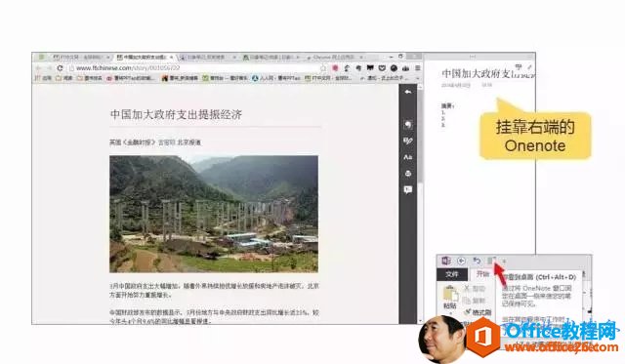Click the back arrow in dark sidebar
The height and width of the screenshot is (364, 625).
click(x=408, y=92)
